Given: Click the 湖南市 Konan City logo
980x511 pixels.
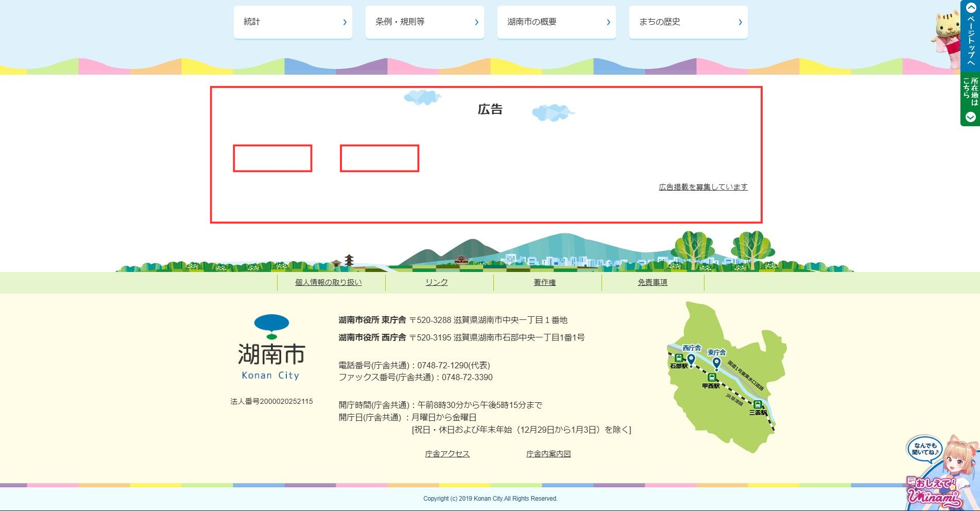Looking at the screenshot, I should pyautogui.click(x=271, y=348).
